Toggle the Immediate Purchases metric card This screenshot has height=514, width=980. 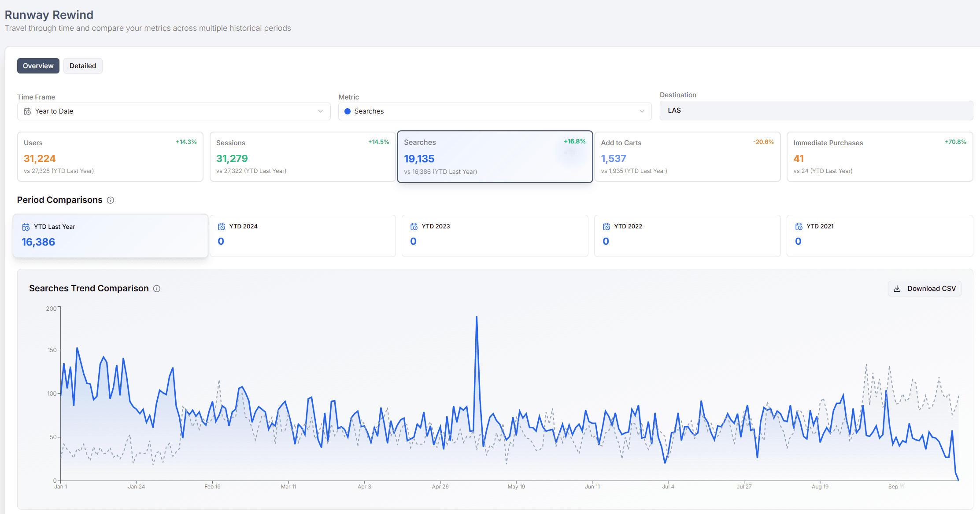(x=880, y=157)
